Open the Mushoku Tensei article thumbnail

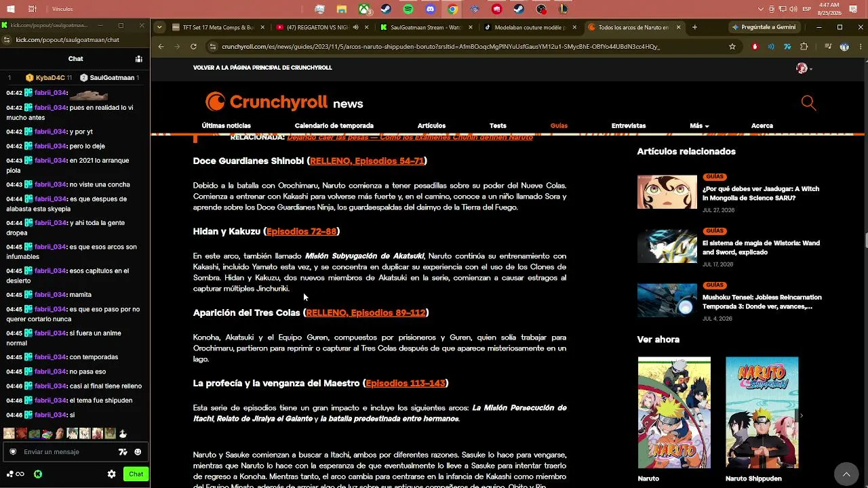[x=667, y=300]
